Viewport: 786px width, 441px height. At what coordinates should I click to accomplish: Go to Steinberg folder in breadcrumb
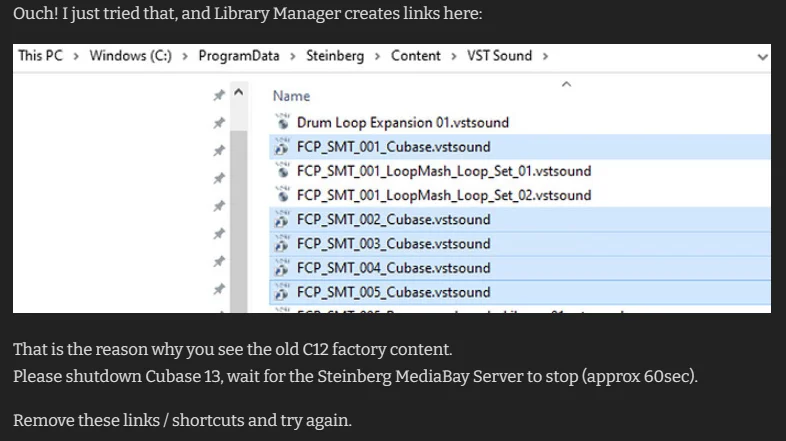[x=335, y=56]
